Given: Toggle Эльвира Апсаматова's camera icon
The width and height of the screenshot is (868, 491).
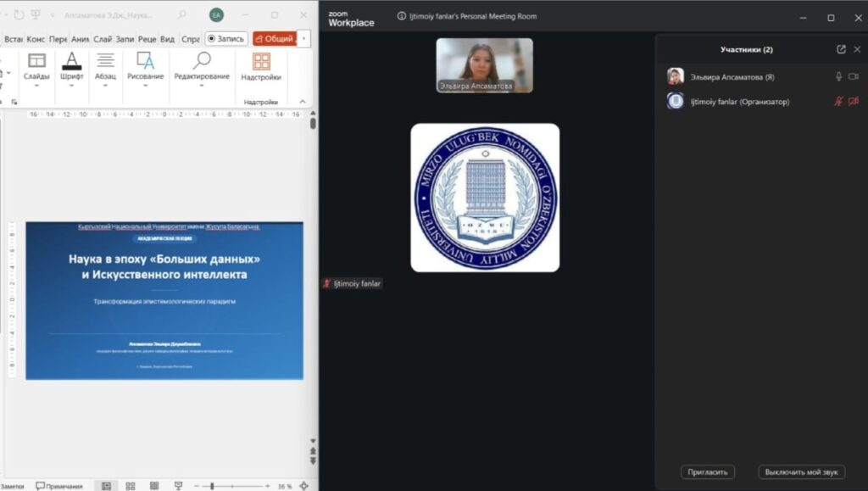Looking at the screenshot, I should 854,76.
